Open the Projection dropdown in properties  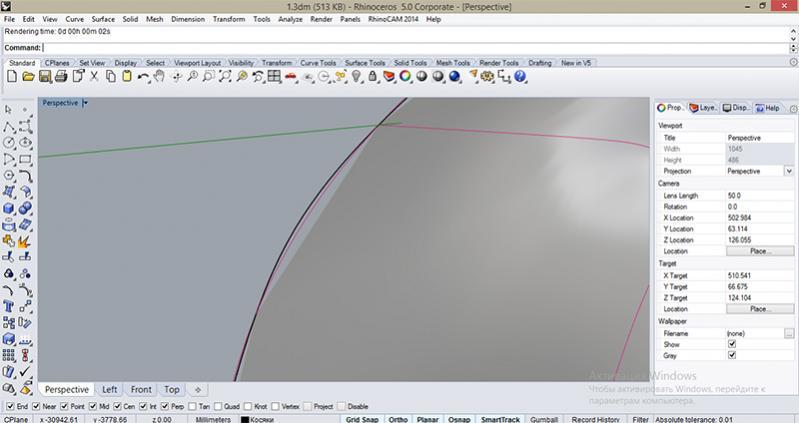coord(788,171)
